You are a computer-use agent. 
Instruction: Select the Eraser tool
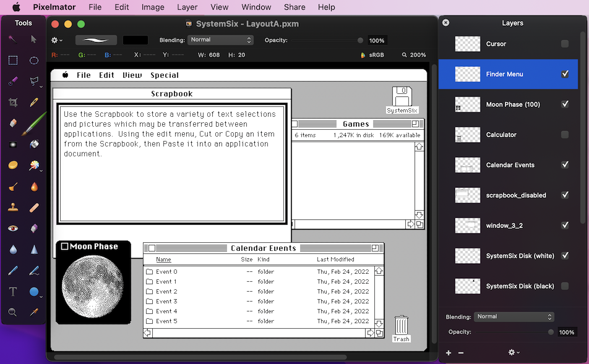point(13,123)
